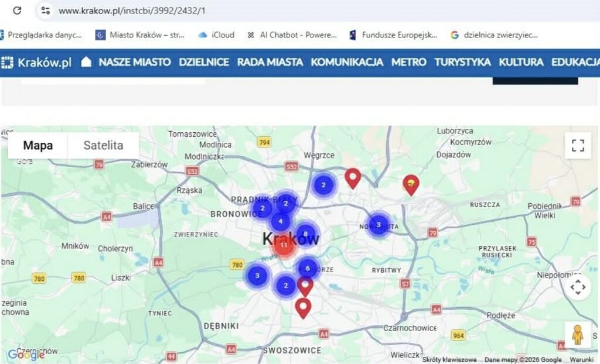Click red pin with yellow icon near Luborzyca

click(x=411, y=184)
